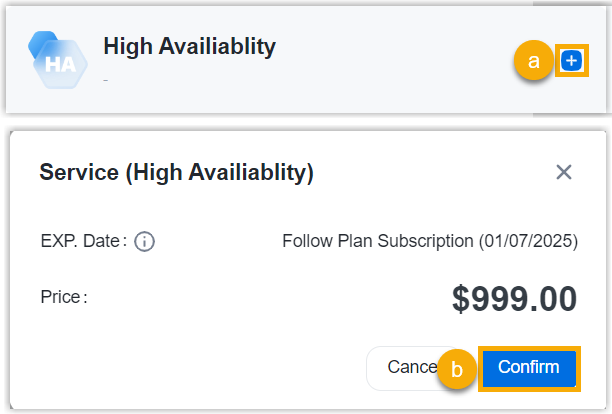Click the word Service in the dialog title

click(x=77, y=173)
